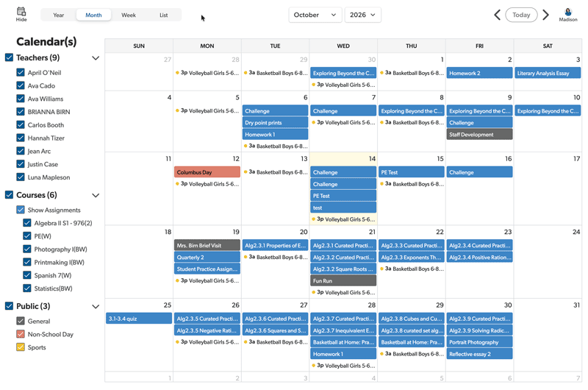Uncheck BRIANNA BIRN teacher
Viewport: 588px width, 390px height.
[21, 112]
